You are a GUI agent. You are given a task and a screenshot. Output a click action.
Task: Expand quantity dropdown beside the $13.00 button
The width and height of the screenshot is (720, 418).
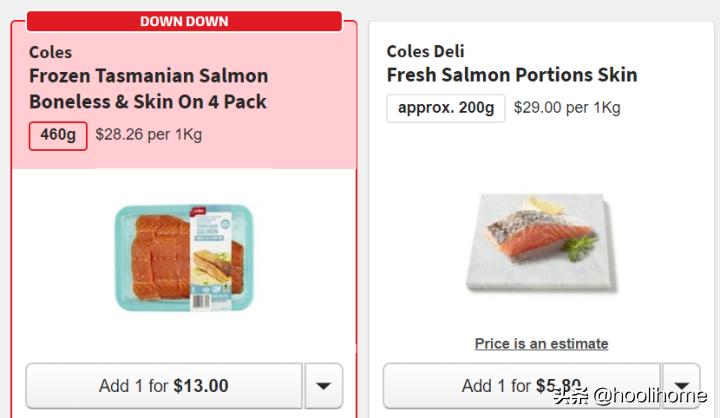[x=323, y=386]
